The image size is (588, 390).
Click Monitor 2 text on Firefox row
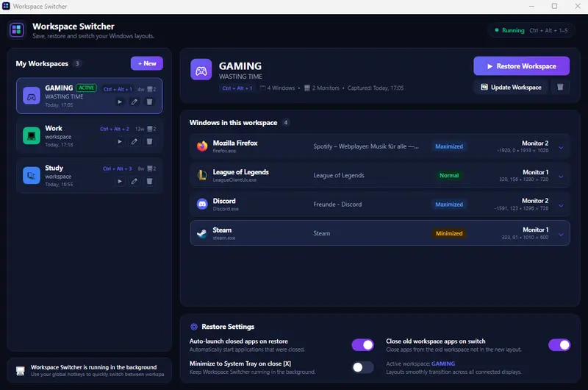tap(535, 143)
